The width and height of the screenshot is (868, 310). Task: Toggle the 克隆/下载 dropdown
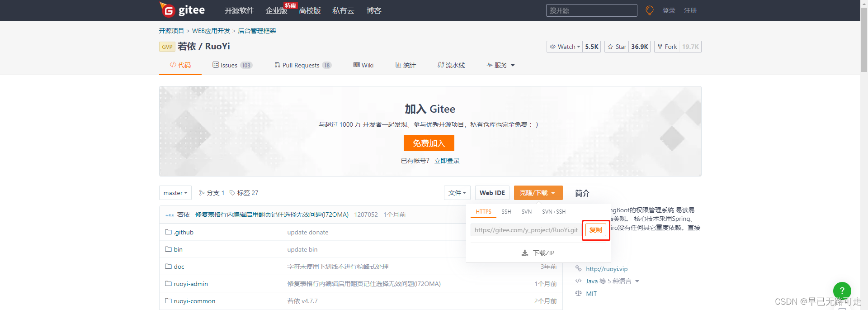tap(538, 193)
